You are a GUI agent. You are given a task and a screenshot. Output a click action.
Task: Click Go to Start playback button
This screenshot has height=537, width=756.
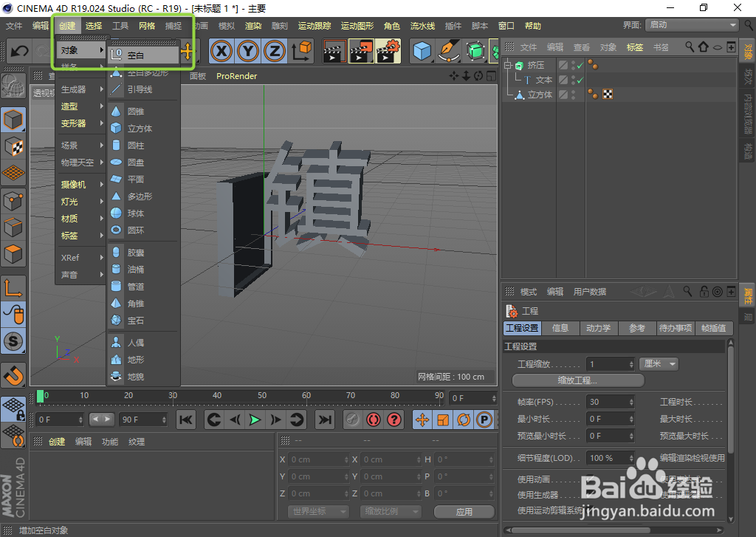coord(185,420)
